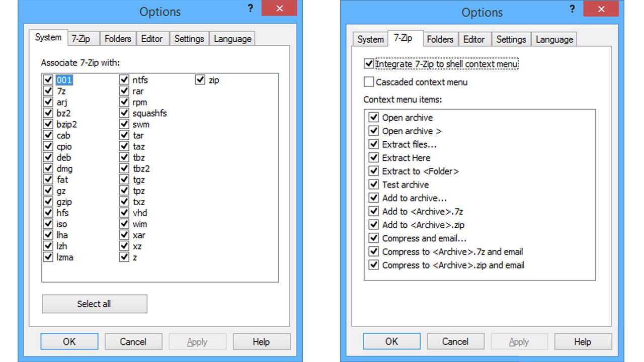Open the Editor tab in the right Options dialog
Viewport: 644px width, 362px height.
click(474, 39)
